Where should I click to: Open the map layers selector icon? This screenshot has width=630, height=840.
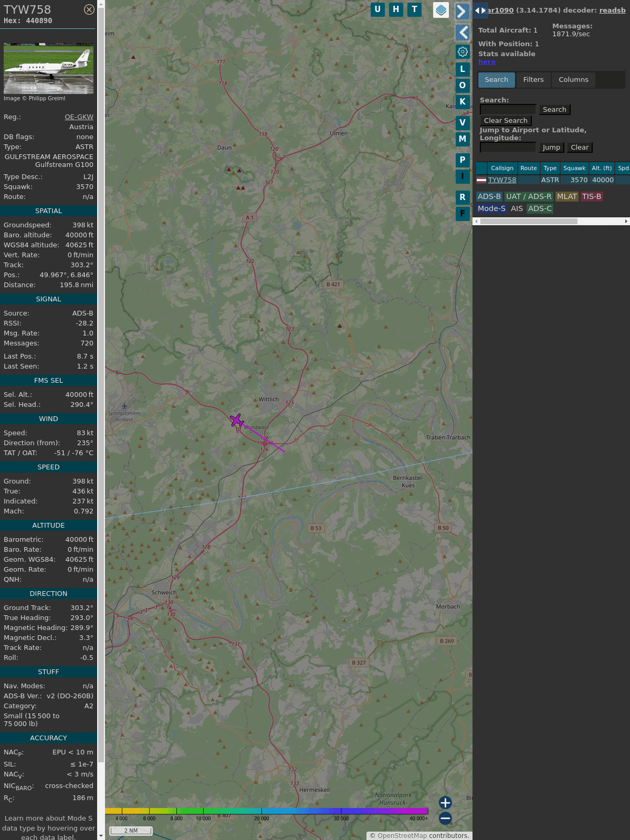441,10
